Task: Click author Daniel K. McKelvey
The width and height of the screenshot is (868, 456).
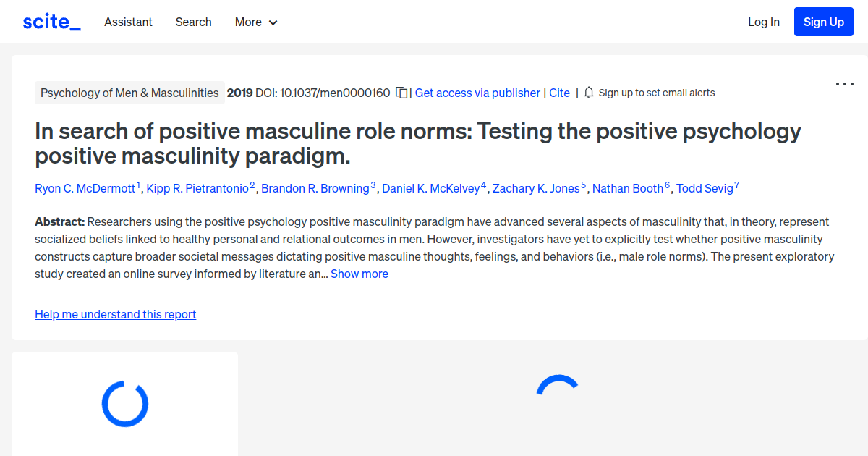Action: [x=431, y=188]
